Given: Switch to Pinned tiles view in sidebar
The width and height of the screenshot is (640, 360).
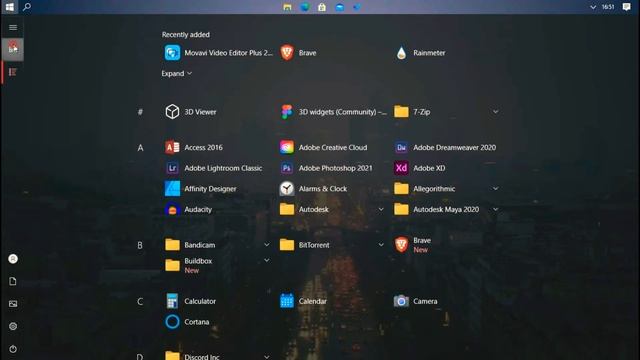Looking at the screenshot, I should tap(13, 49).
